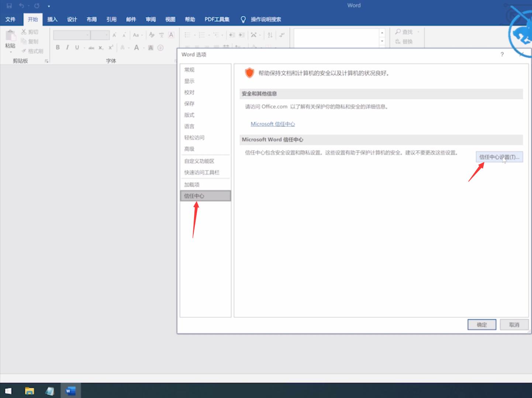532x398 pixels.
Task: Click the Paste (粘贴) icon
Action: point(10,36)
